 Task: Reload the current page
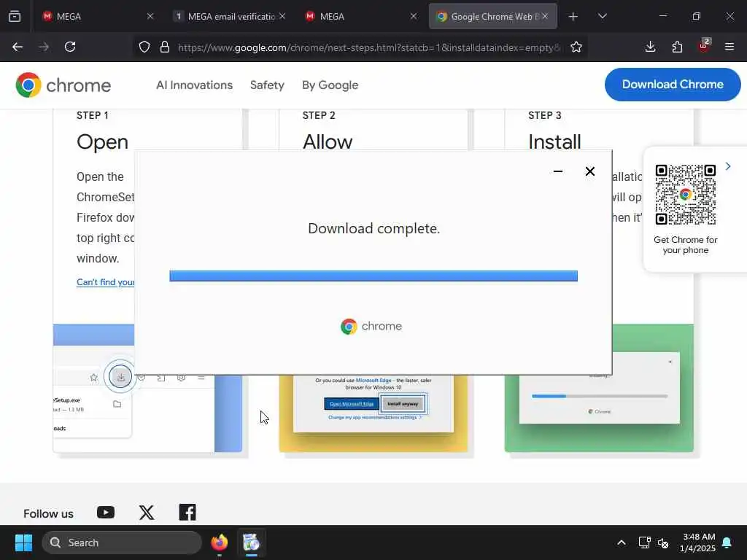tap(70, 47)
